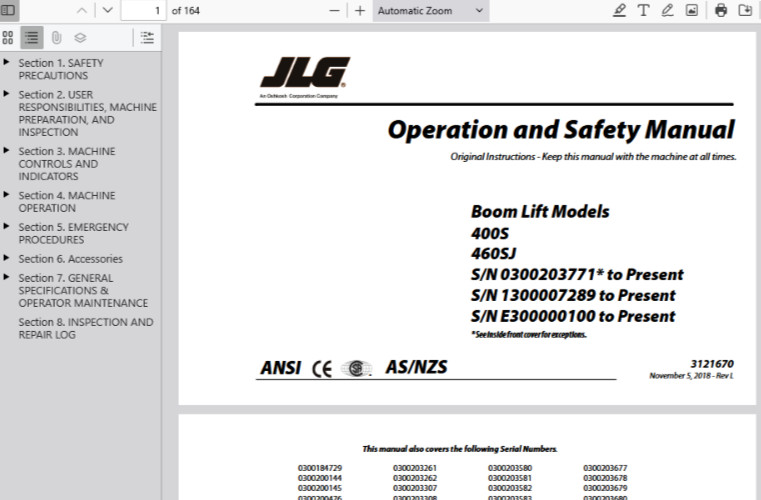
Task: Click the Boom Lift Models heading
Action: 540,212
